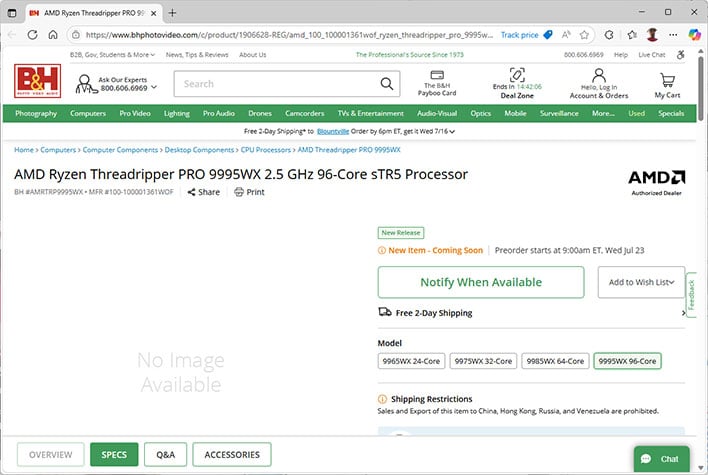This screenshot has width=708, height=475.
Task: Switch to the Q&A tab
Action: [x=166, y=455]
